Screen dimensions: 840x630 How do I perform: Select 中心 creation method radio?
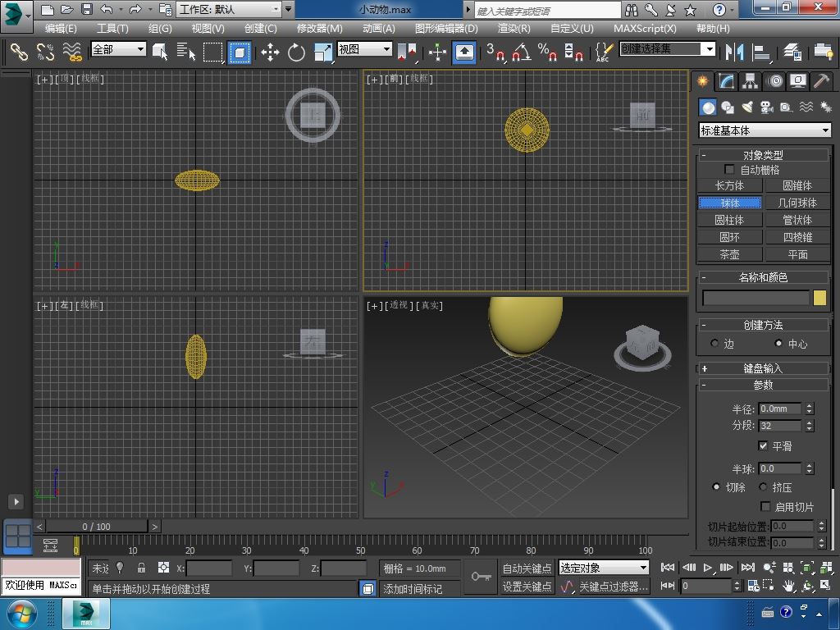coord(778,343)
